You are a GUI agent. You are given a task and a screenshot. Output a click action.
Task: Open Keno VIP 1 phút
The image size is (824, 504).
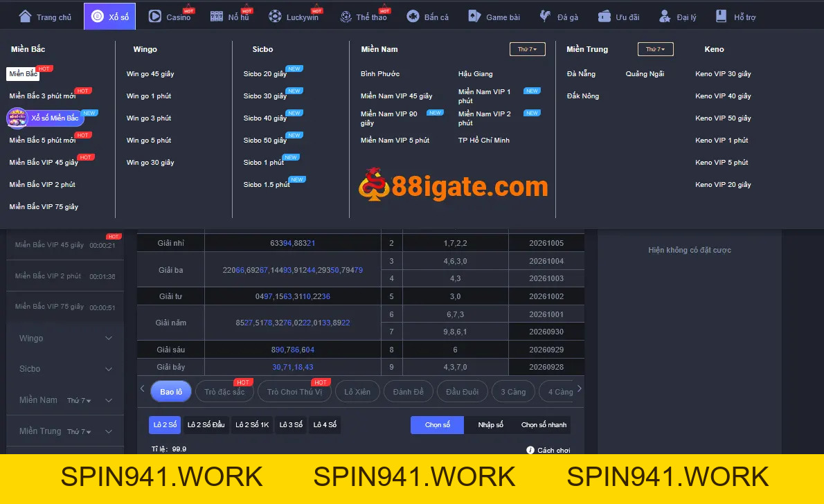[x=722, y=140]
